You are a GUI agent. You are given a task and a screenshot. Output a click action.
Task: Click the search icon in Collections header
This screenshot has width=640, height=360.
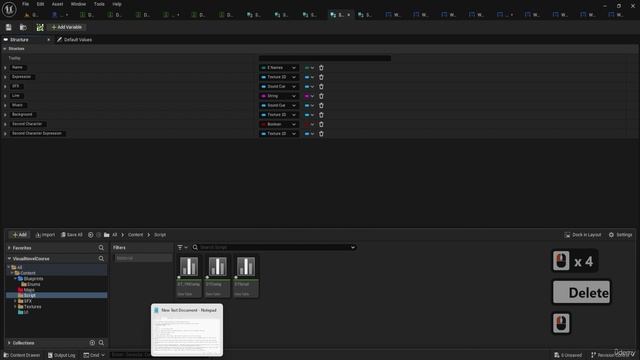coord(101,343)
